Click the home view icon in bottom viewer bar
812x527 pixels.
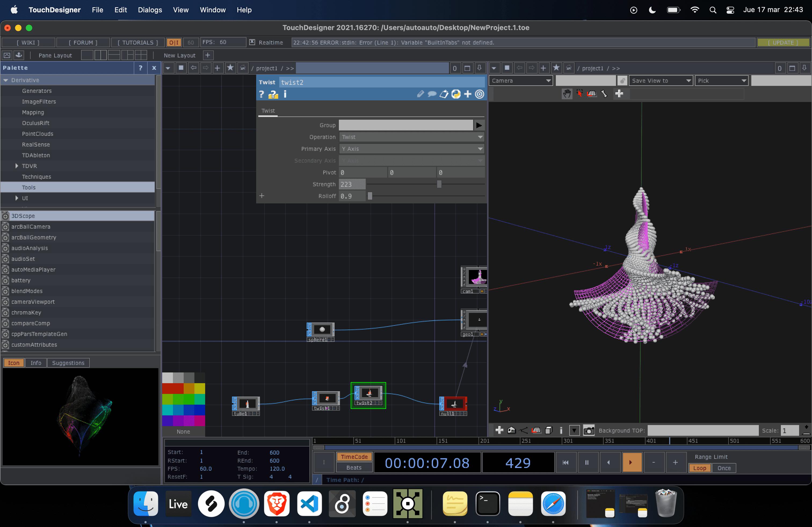pos(512,430)
